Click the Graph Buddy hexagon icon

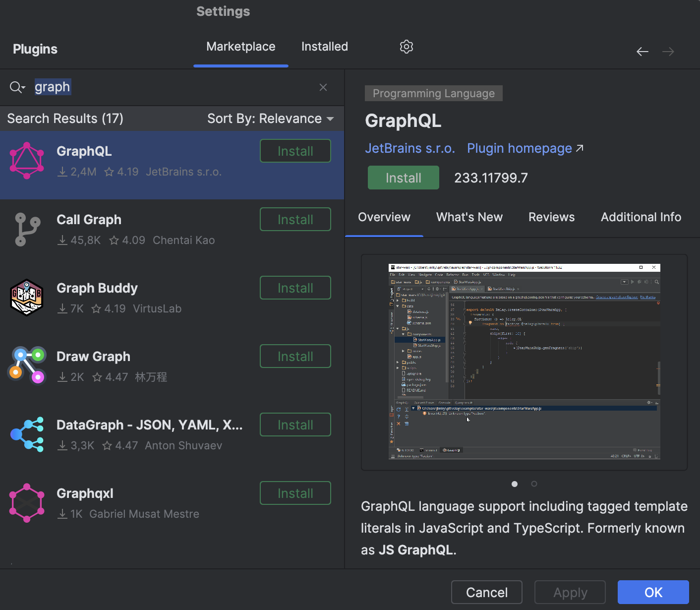click(x=26, y=298)
